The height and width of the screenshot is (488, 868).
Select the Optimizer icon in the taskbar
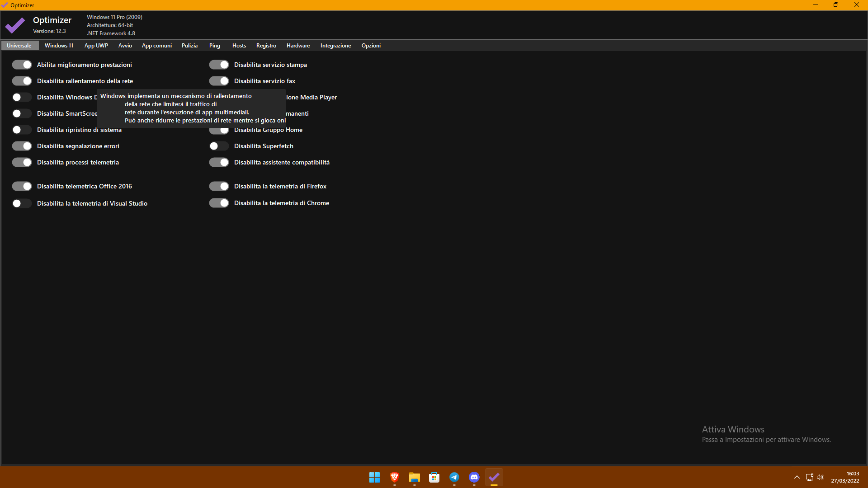494,477
